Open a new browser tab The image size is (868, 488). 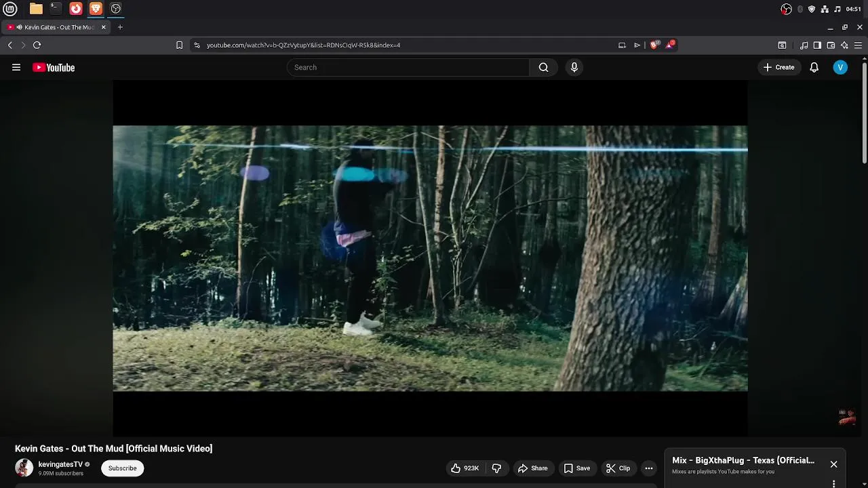pos(120,27)
